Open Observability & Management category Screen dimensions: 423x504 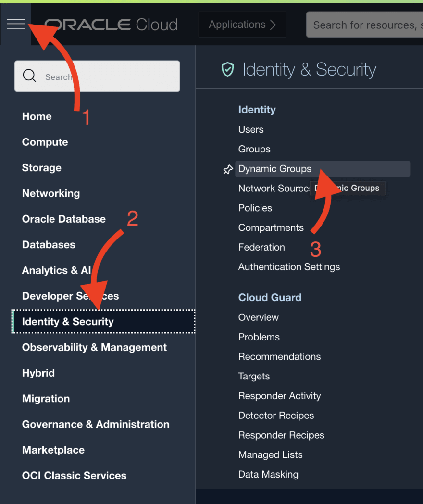pos(94,348)
